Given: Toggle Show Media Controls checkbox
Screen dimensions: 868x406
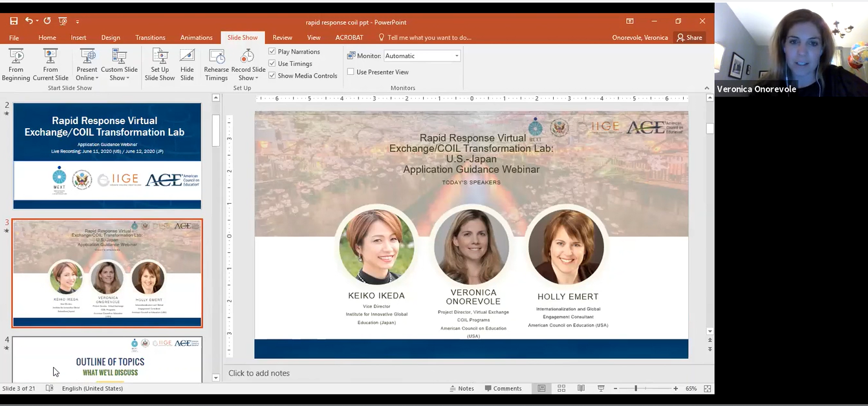Looking at the screenshot, I should point(272,76).
